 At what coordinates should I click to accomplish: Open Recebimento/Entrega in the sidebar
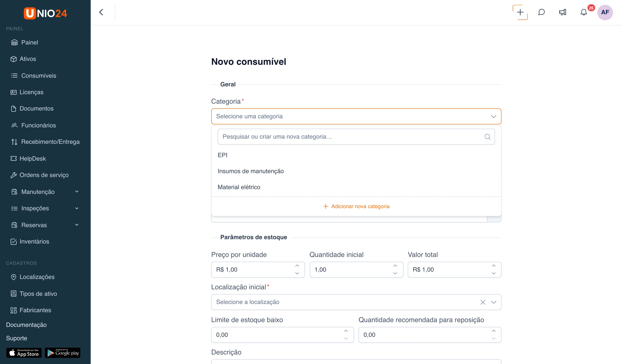[x=45, y=142]
